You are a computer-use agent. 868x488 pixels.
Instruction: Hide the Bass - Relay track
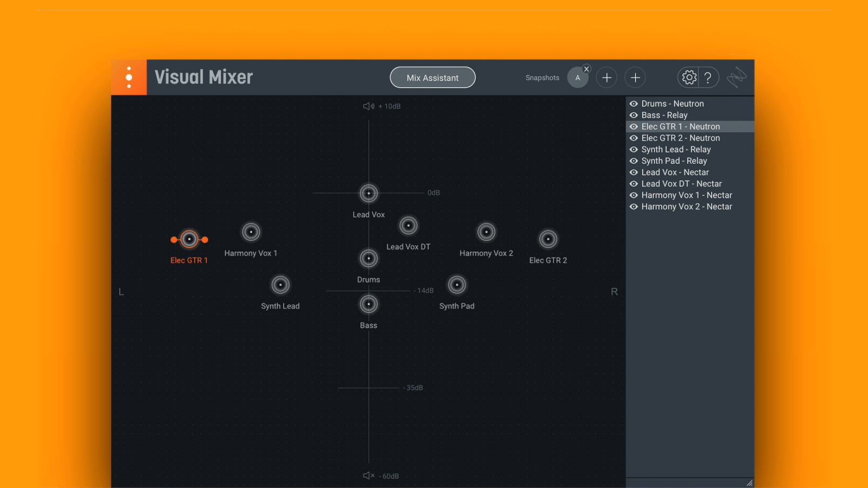tap(633, 115)
